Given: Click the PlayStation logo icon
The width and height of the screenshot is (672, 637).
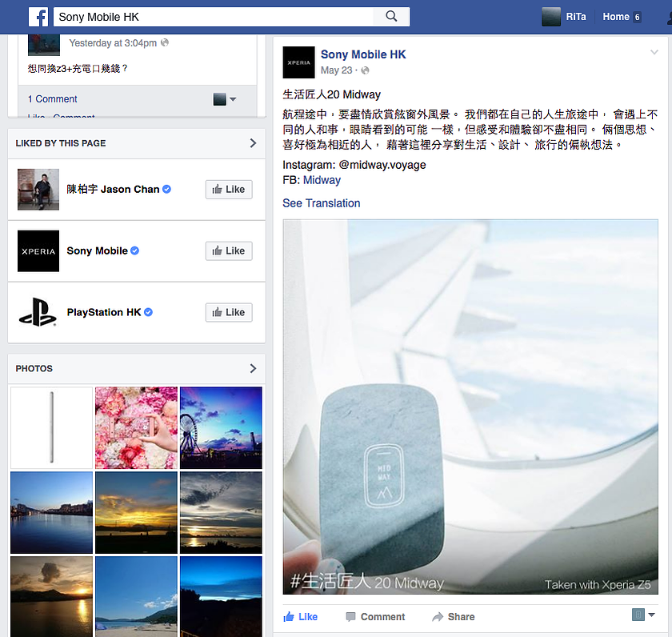Looking at the screenshot, I should (x=38, y=312).
